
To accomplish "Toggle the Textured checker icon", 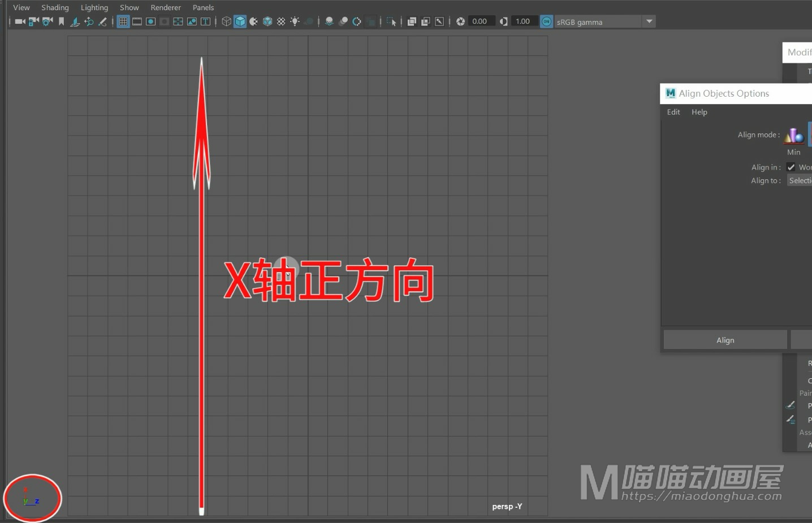I will click(x=281, y=21).
